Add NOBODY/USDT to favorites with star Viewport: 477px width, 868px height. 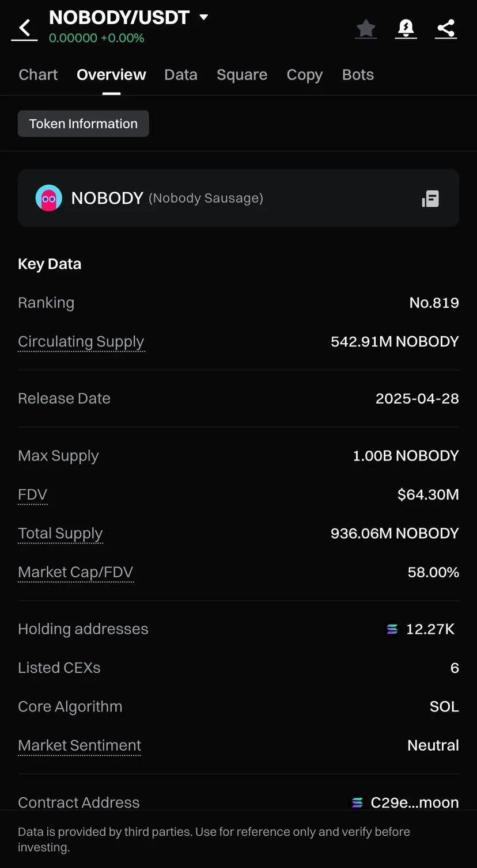[x=366, y=28]
